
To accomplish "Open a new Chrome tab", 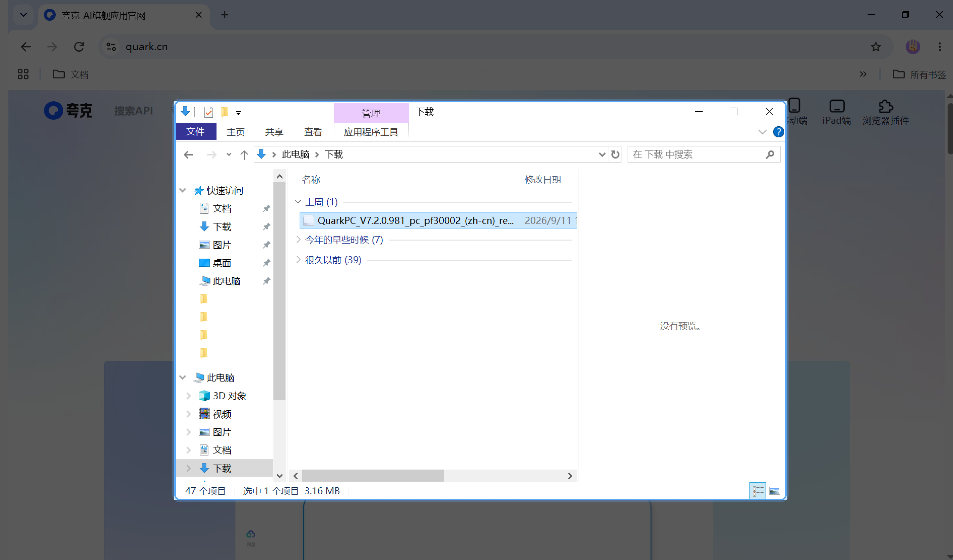I will pyautogui.click(x=225, y=15).
